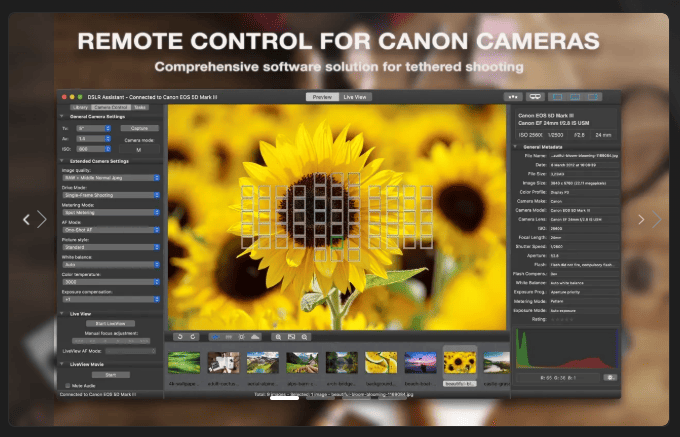680x437 pixels.
Task: Open the ISO dropdown
Action: click(94, 149)
